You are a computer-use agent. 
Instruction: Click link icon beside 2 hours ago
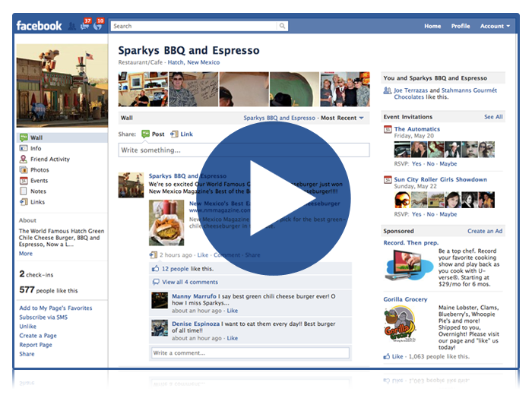pos(154,254)
